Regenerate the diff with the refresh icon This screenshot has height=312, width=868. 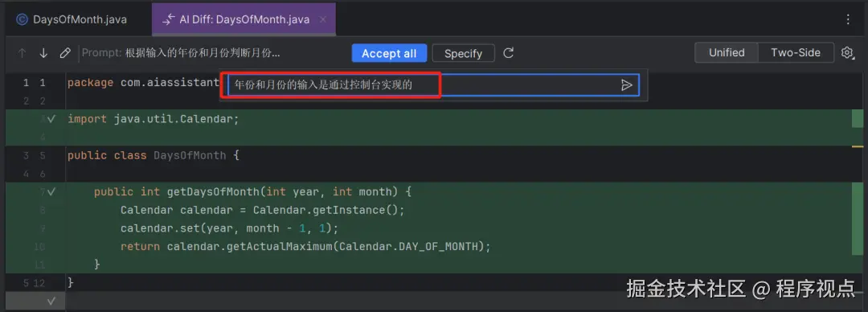(x=509, y=53)
